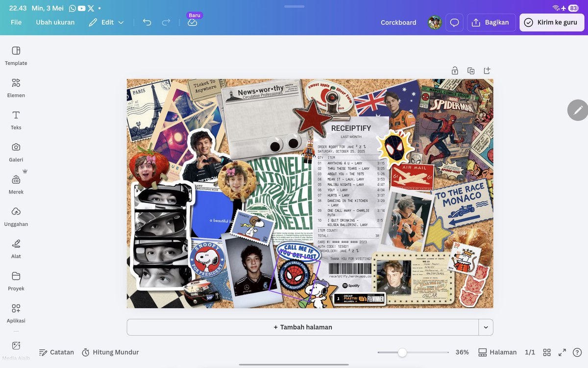588x368 pixels.
Task: Enter fullscreen presentation mode
Action: tap(563, 352)
